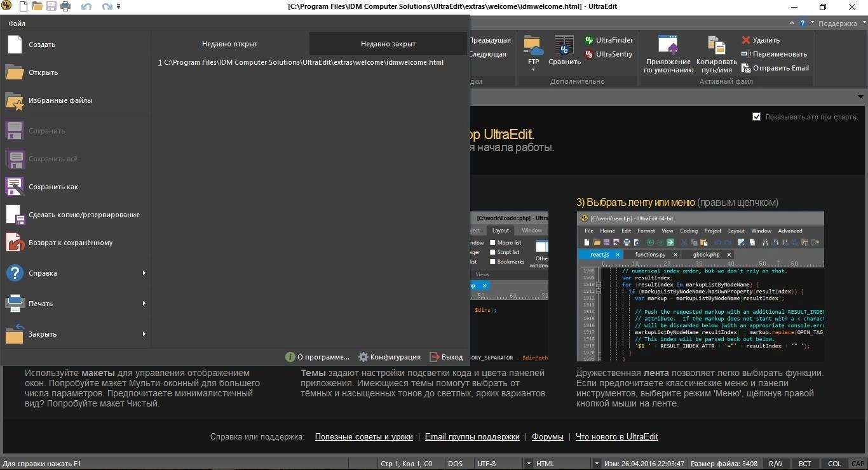Switch to Недавно закрыт tab

click(388, 44)
